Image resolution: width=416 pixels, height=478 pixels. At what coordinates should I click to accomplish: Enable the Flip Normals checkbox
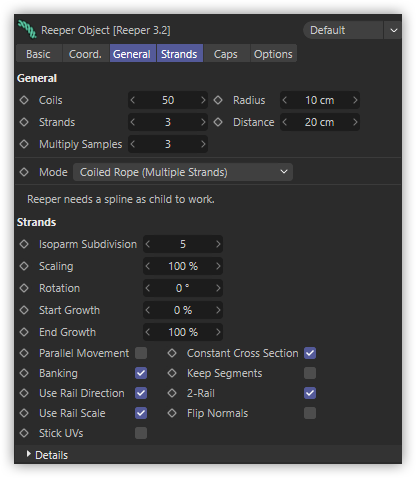click(310, 413)
